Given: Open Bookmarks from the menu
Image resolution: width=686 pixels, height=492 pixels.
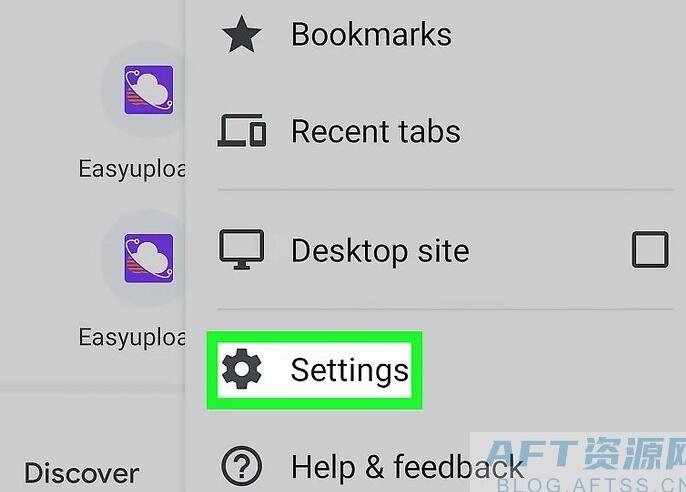Looking at the screenshot, I should click(x=371, y=35).
